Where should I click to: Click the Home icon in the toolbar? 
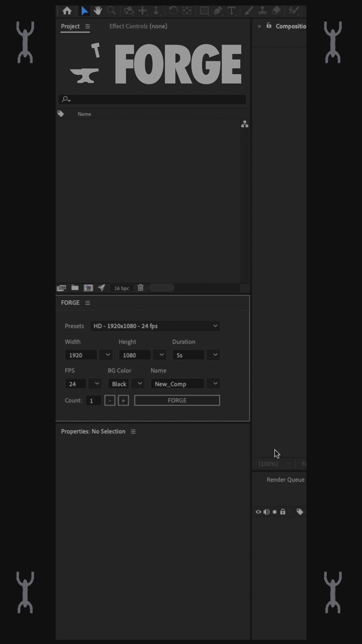coord(67,11)
